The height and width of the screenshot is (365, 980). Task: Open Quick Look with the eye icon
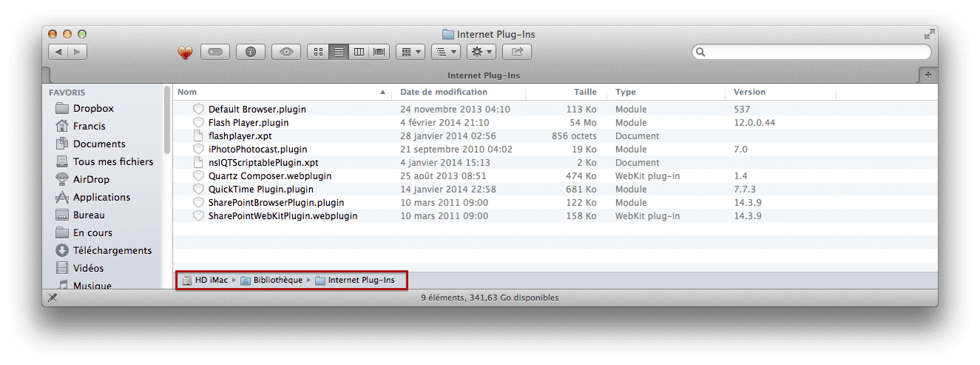coord(286,52)
